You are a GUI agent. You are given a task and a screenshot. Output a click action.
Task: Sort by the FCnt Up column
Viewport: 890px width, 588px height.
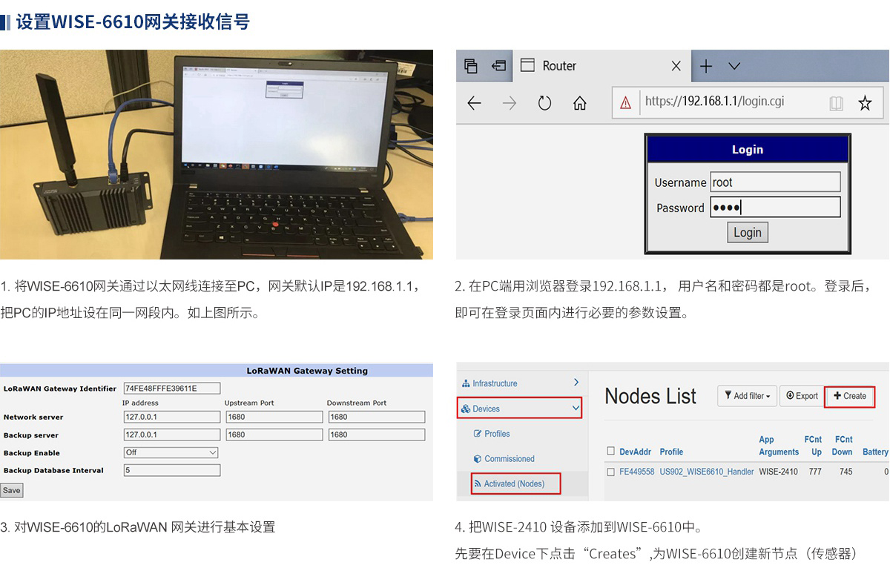tap(814, 446)
